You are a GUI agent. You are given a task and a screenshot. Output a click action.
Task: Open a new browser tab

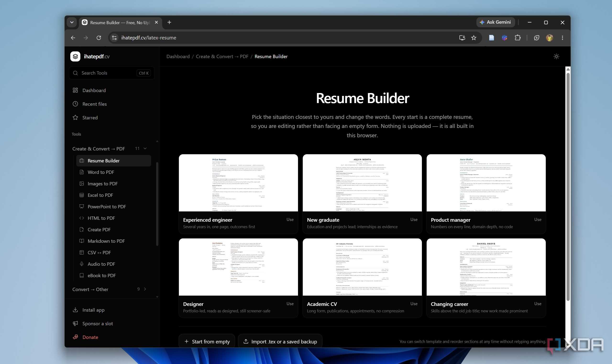(x=169, y=22)
